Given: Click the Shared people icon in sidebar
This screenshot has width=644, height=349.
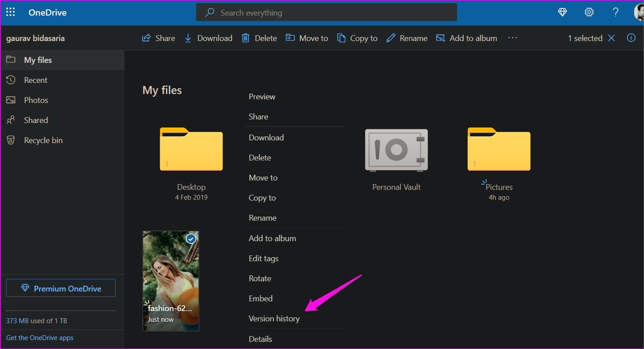Looking at the screenshot, I should 11,120.
